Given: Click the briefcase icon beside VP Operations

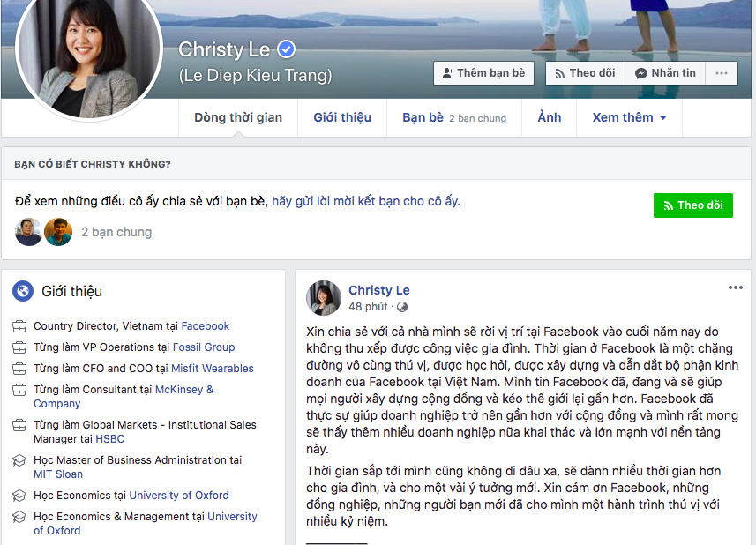Looking at the screenshot, I should pyautogui.click(x=19, y=348).
